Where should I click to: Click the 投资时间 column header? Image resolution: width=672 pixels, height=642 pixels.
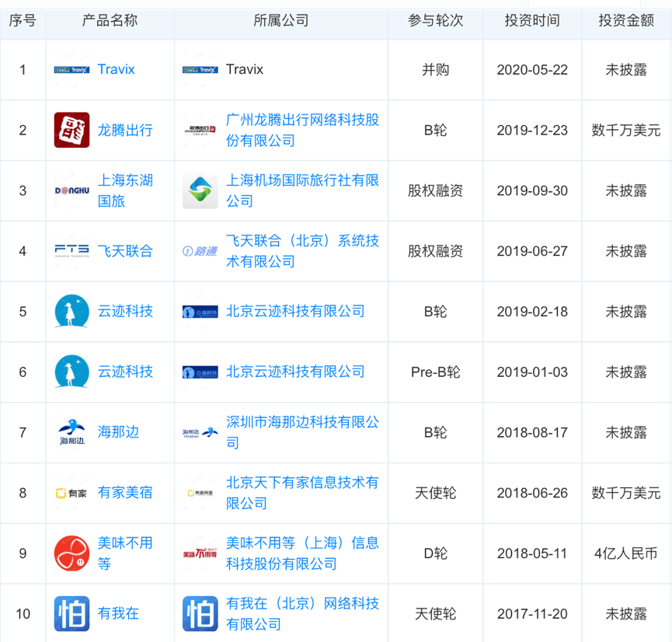(x=531, y=19)
